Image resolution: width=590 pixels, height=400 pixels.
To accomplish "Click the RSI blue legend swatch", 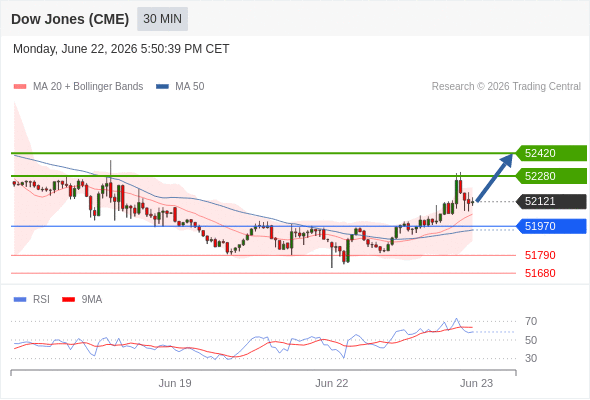I will click(x=20, y=300).
